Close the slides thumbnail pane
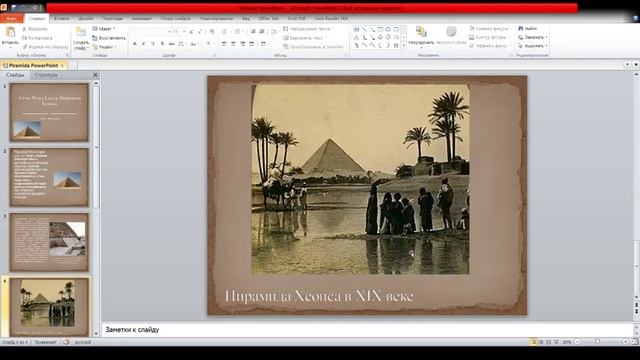640x360 pixels. point(95,75)
